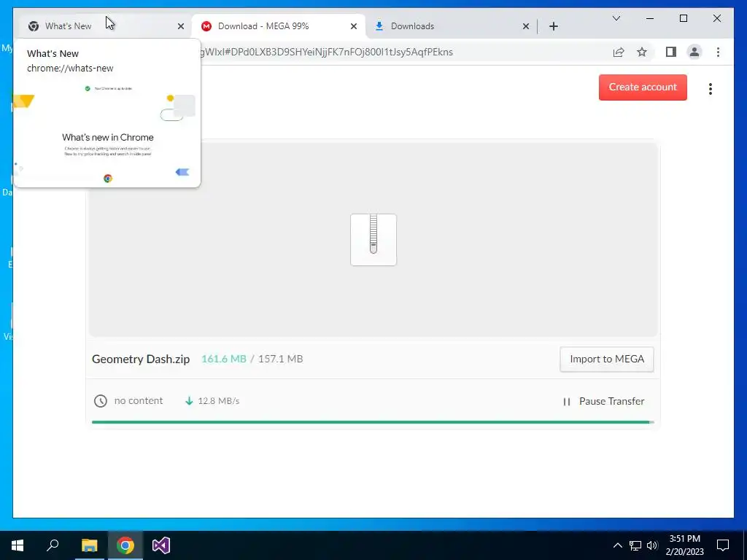
Task: Open the tab search dropdown arrow
Action: tap(616, 18)
